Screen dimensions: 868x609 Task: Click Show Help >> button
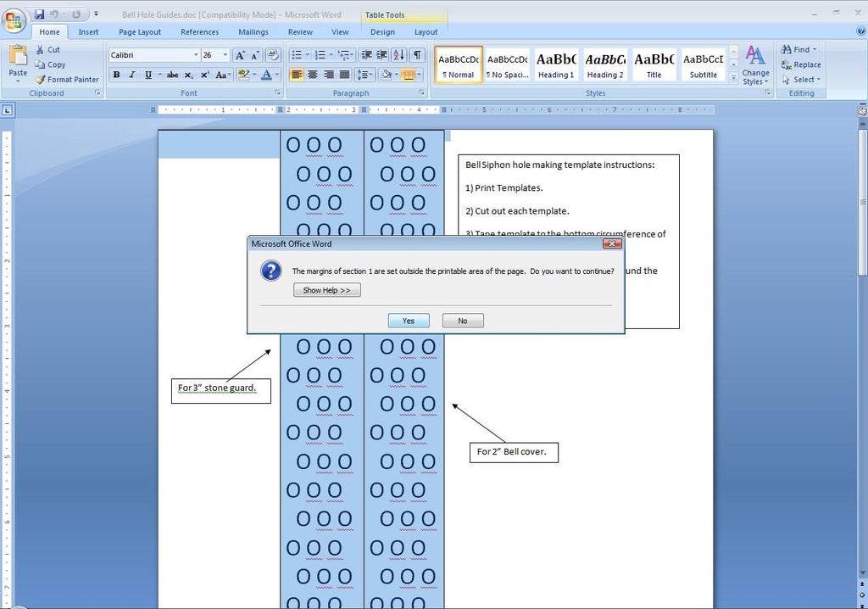point(326,290)
